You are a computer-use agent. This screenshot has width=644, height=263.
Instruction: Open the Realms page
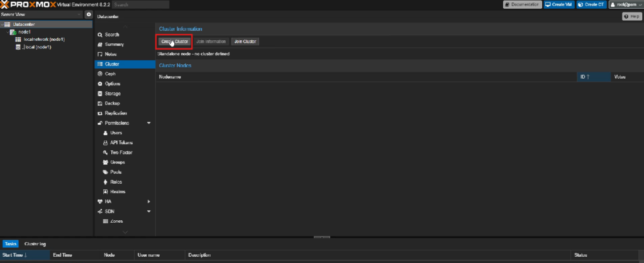tap(118, 191)
